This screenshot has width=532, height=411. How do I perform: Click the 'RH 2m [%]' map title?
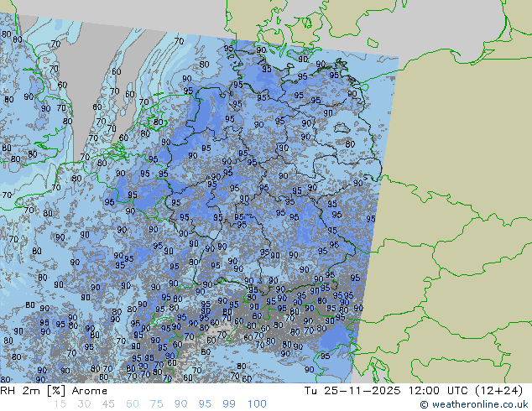(x=33, y=391)
